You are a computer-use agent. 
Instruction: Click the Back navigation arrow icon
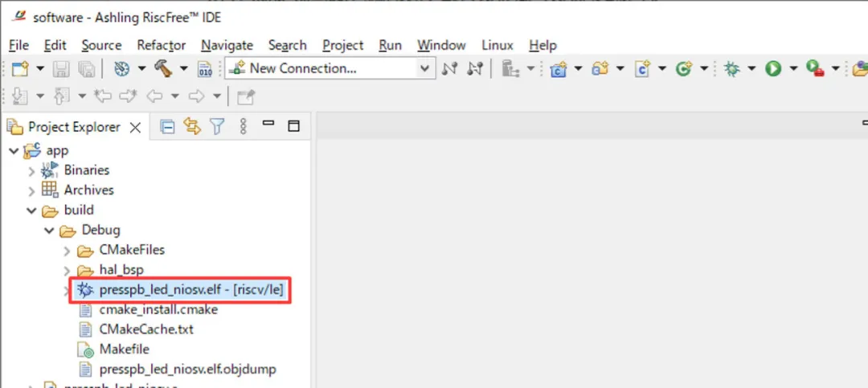point(154,96)
